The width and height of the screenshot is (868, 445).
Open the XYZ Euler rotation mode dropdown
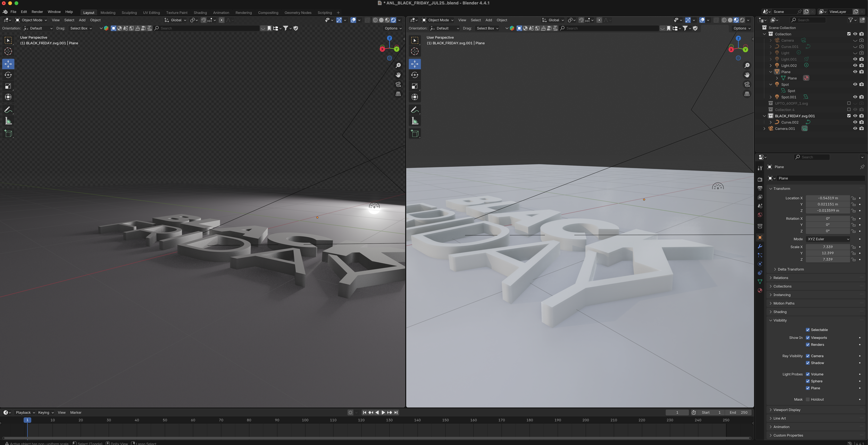(828, 239)
